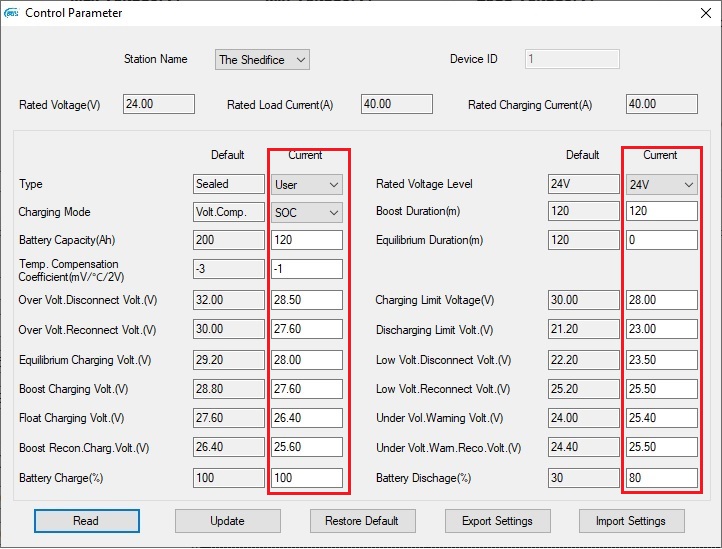
Task: Open the Station Name dropdown
Action: (x=262, y=60)
